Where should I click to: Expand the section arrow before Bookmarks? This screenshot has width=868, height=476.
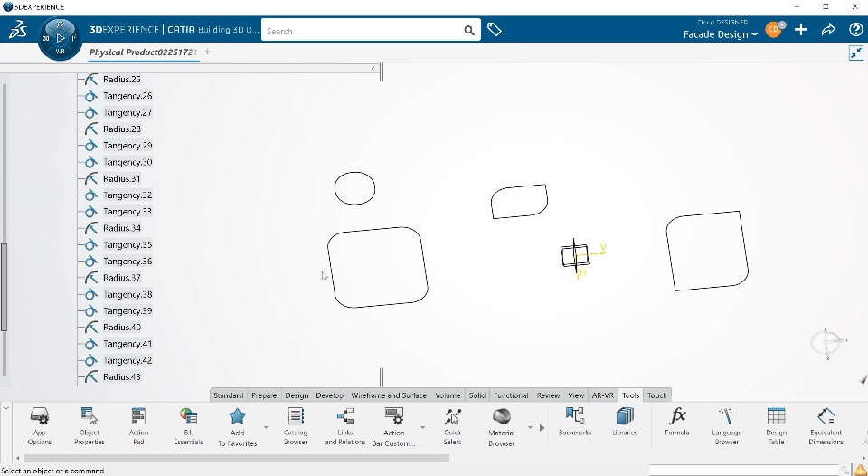tap(542, 428)
